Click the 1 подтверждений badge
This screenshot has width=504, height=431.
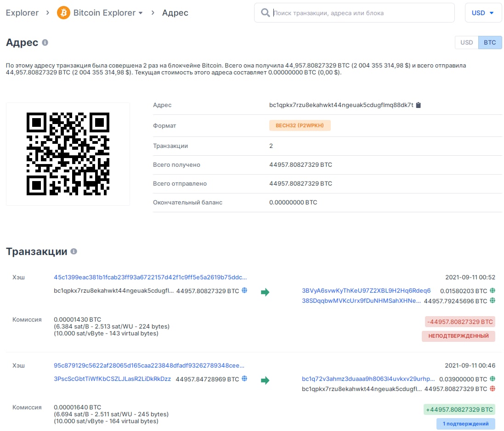pyautogui.click(x=465, y=424)
